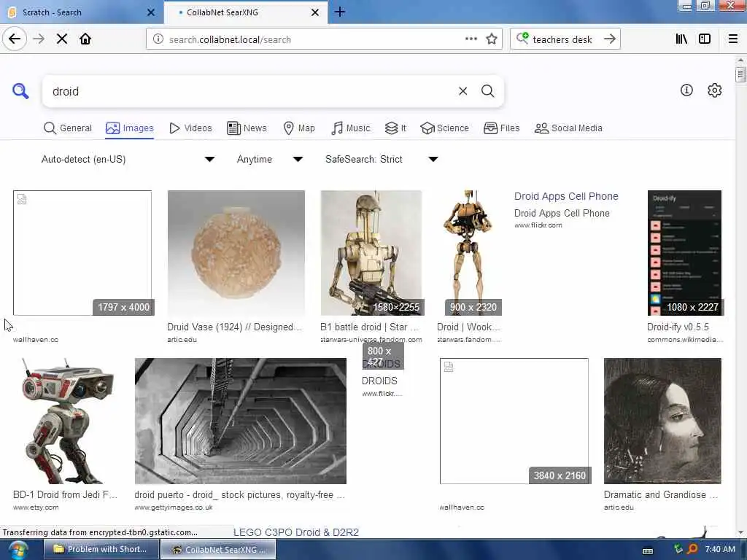The height and width of the screenshot is (560, 747).
Task: Submit the 'teachers desk' search arrow
Action: pyautogui.click(x=609, y=39)
